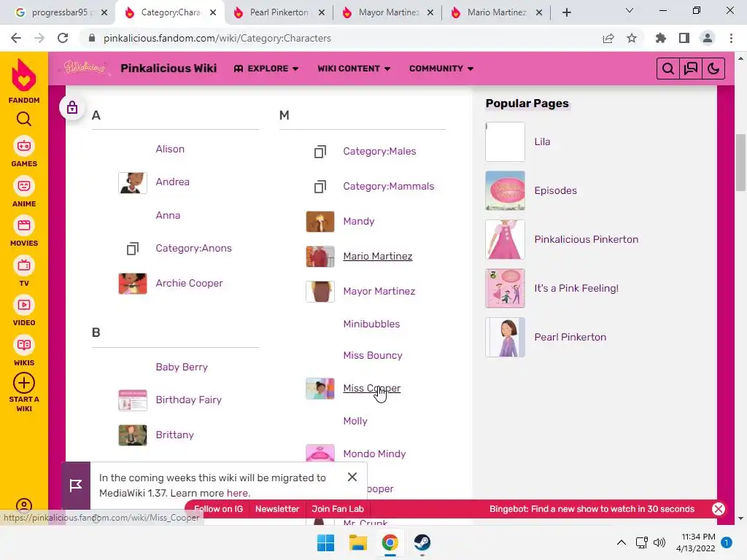
Task: Open File Explorer from taskbar
Action: (357, 542)
